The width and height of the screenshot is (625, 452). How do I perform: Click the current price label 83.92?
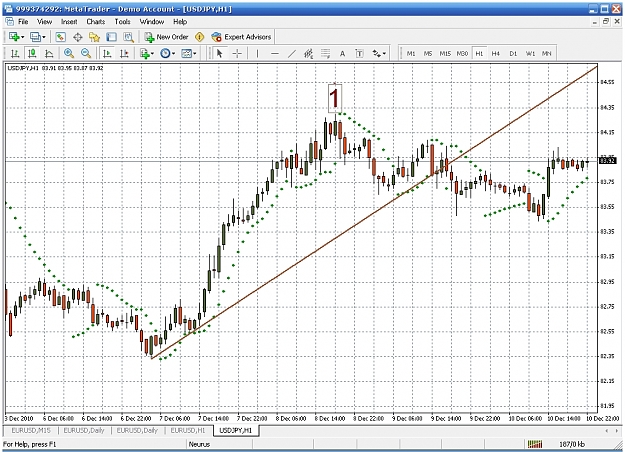point(608,161)
